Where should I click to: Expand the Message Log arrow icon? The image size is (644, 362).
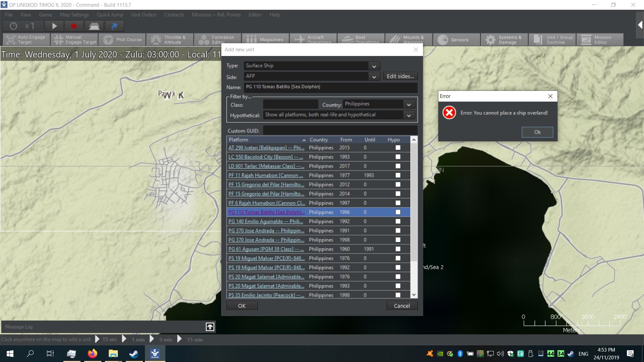[210, 327]
